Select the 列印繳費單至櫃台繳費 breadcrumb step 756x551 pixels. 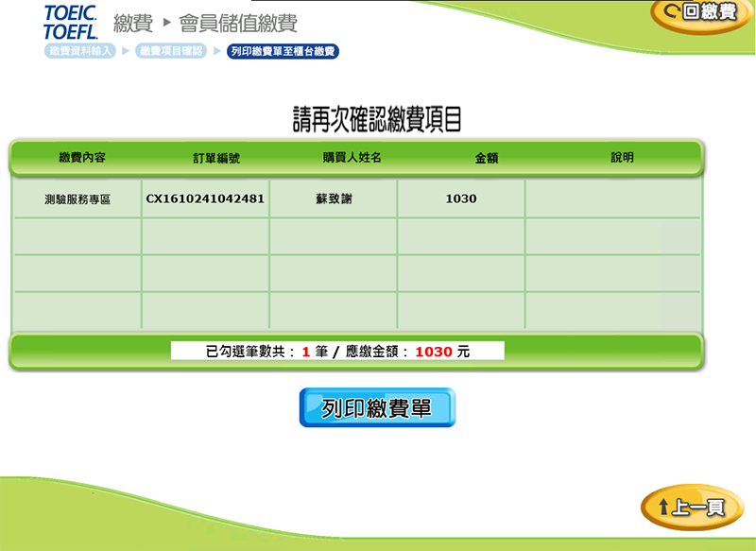pos(283,51)
